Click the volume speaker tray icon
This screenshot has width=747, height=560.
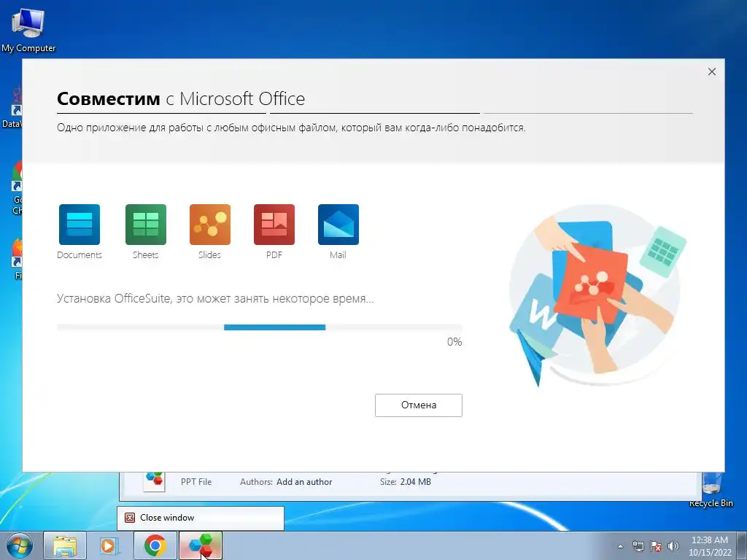click(673, 546)
